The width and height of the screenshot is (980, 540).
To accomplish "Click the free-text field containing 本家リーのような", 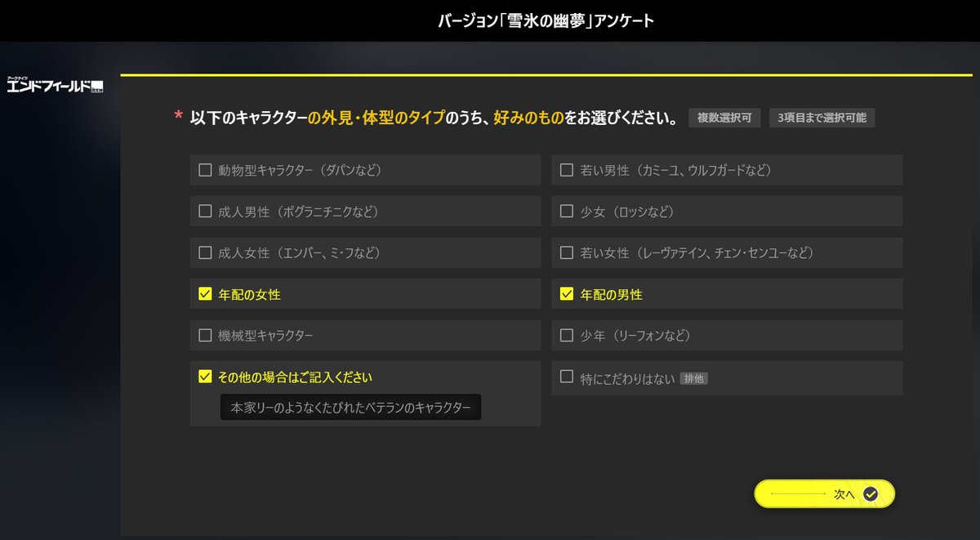I will coord(350,408).
